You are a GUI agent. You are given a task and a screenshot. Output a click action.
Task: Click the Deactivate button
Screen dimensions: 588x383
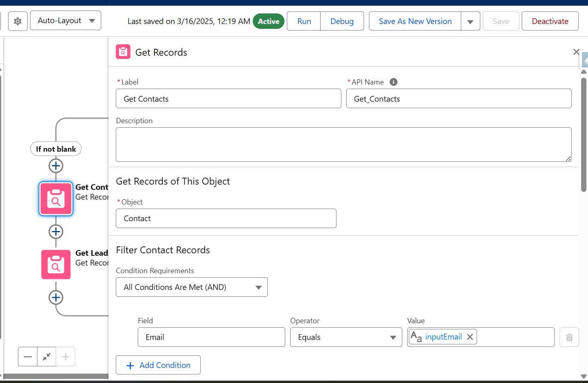coord(550,21)
